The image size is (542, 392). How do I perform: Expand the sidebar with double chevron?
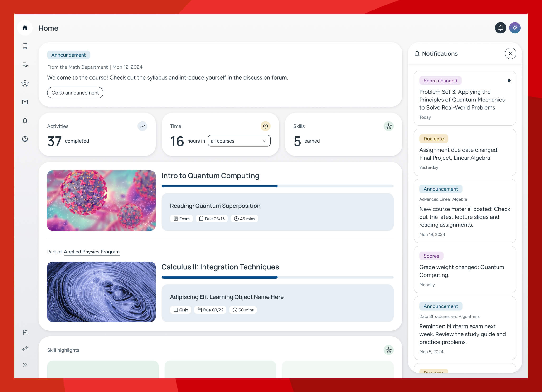[x=25, y=365]
